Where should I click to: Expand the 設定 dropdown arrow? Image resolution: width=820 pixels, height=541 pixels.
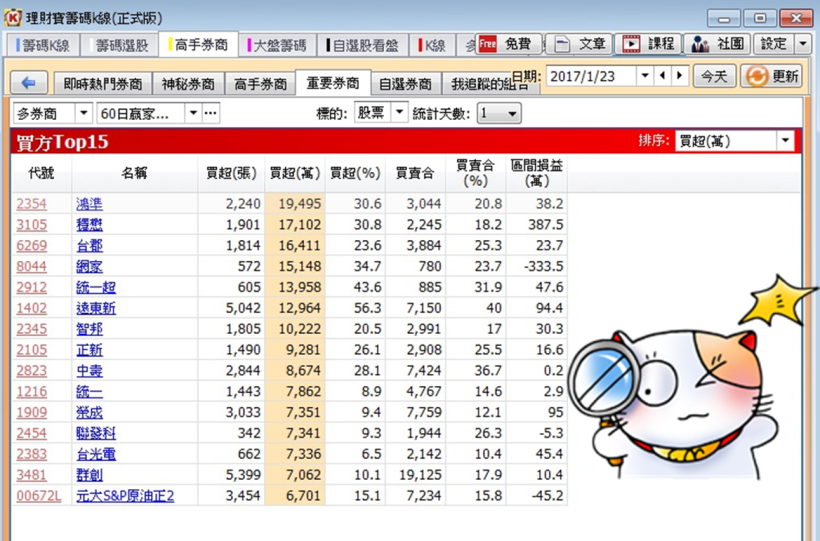pos(803,44)
